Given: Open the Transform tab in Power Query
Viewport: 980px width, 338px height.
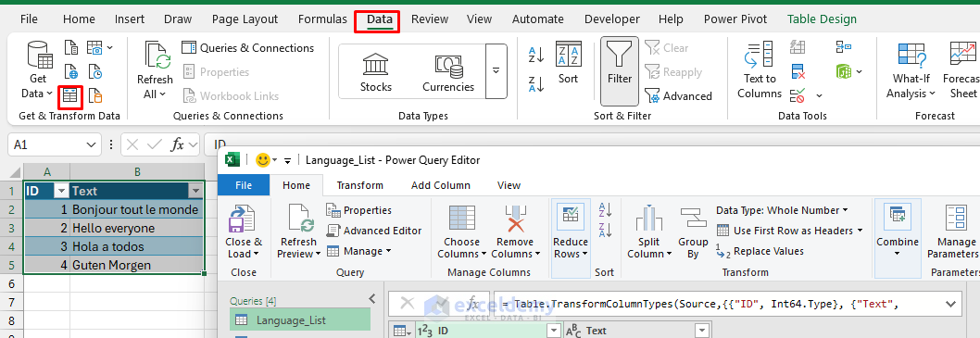Looking at the screenshot, I should click(360, 185).
